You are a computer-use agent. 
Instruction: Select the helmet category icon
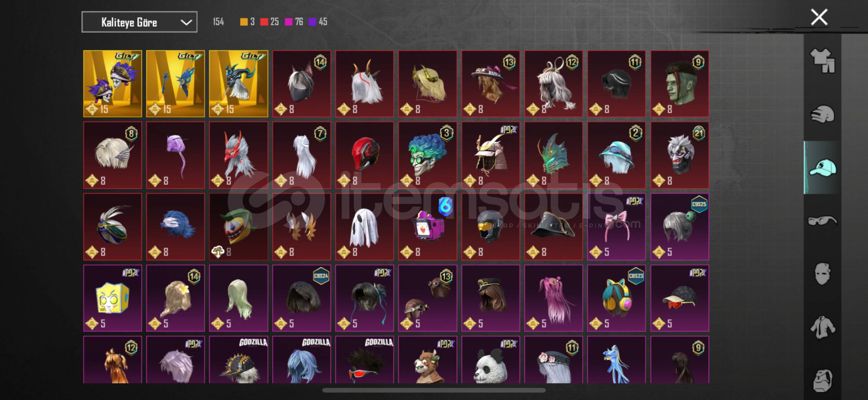coord(822,114)
